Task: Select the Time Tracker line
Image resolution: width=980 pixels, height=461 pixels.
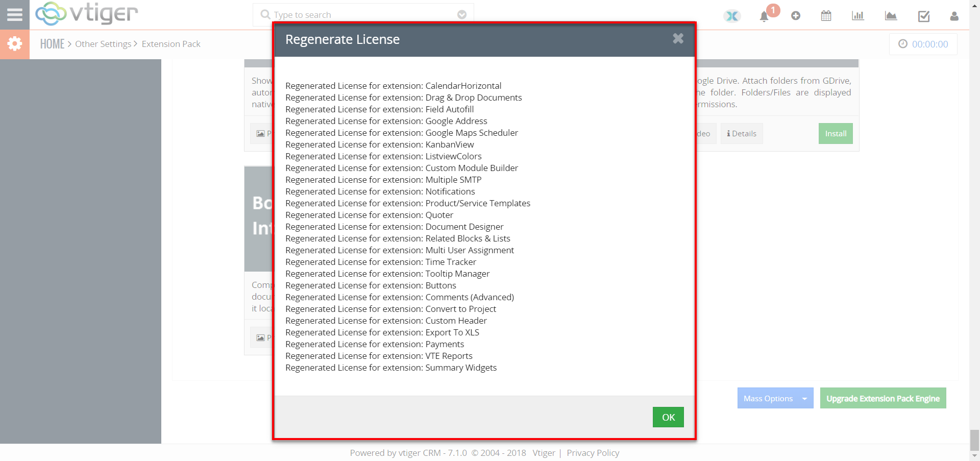Action: point(381,262)
